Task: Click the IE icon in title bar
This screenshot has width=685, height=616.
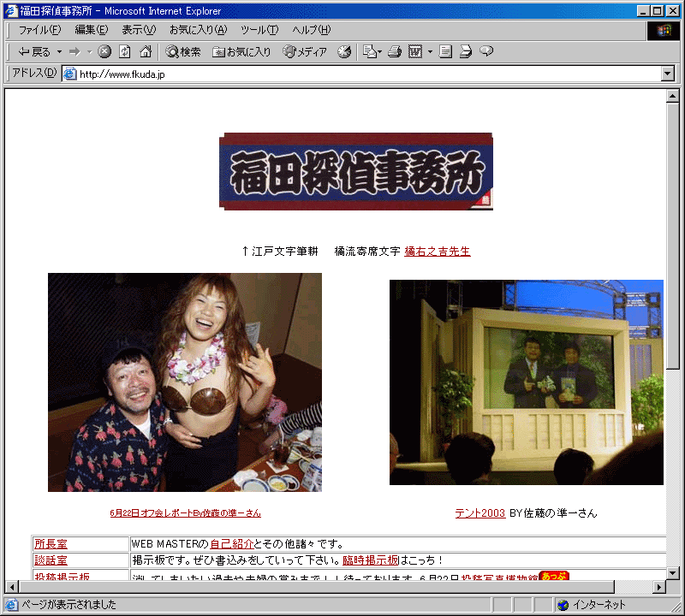Action: pos(11,11)
